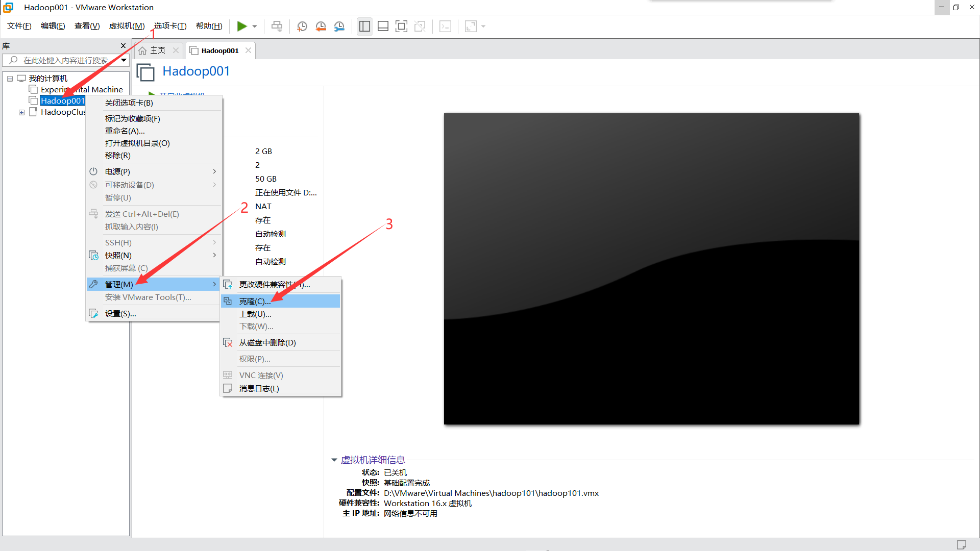Screen dimensions: 980x551
Task: Click the stretch guest display icon
Action: (471, 26)
